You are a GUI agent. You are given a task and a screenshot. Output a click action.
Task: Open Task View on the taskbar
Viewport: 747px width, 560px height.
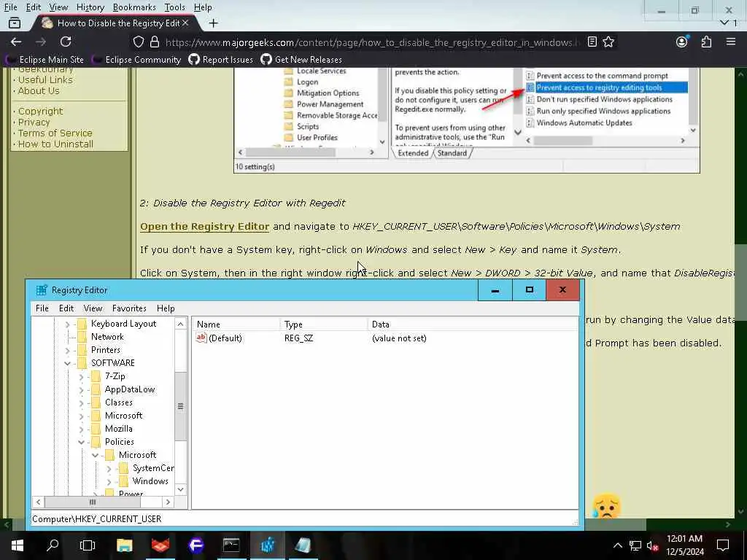pyautogui.click(x=88, y=545)
